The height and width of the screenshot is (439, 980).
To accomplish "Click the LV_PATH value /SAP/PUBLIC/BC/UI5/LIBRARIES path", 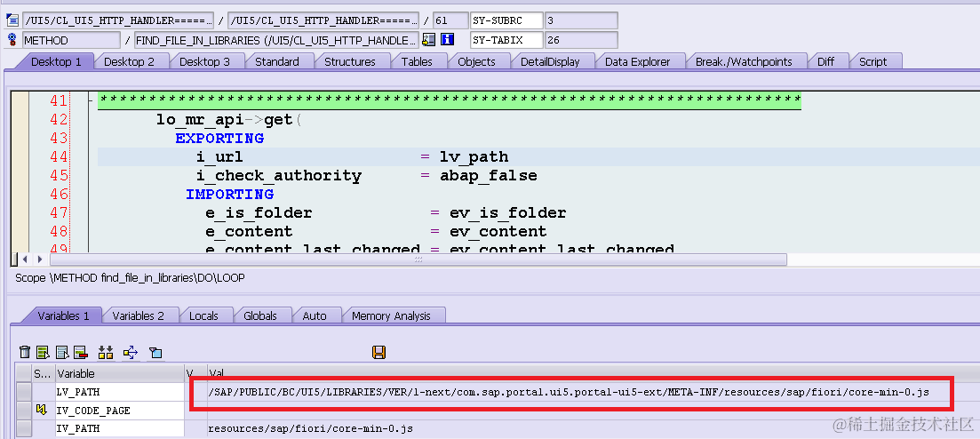I will tap(570, 392).
